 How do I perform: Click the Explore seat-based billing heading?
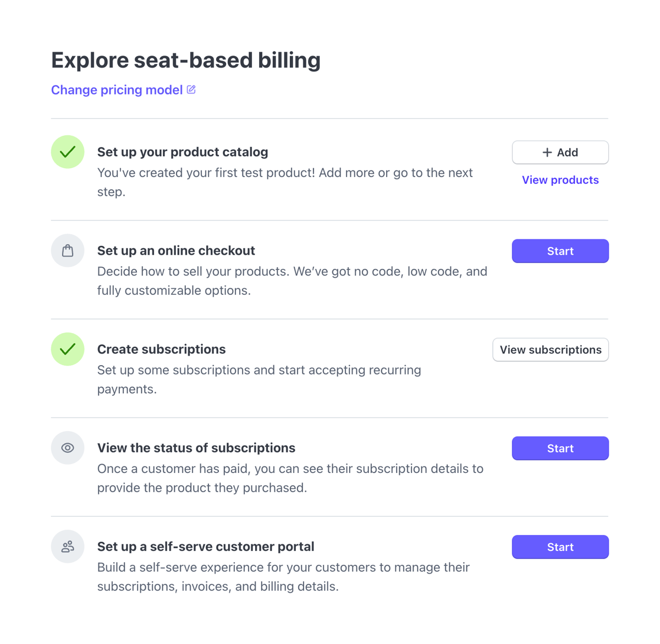click(x=186, y=60)
